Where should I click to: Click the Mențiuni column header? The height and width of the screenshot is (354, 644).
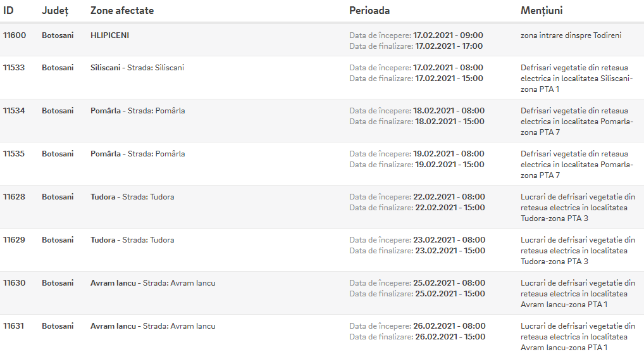pyautogui.click(x=542, y=11)
